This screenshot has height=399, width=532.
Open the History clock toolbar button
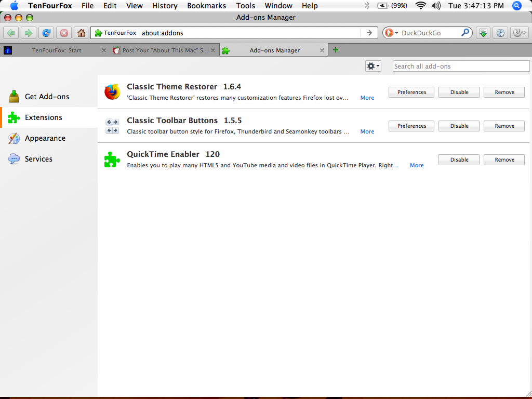[500, 33]
